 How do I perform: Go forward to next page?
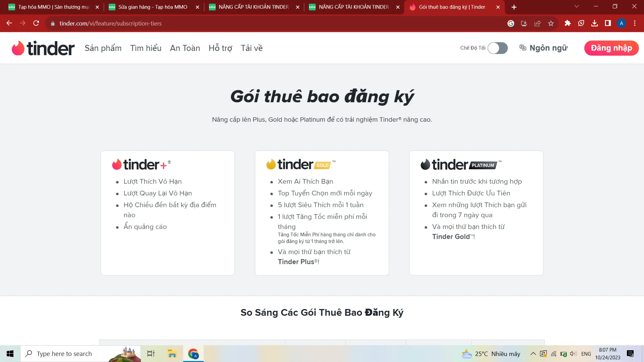[x=23, y=23]
